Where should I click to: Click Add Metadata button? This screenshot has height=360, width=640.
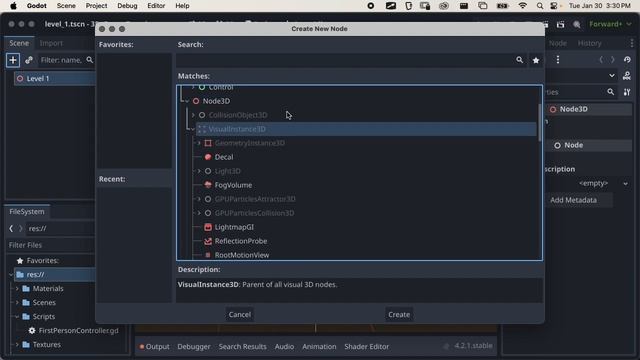pos(573,200)
